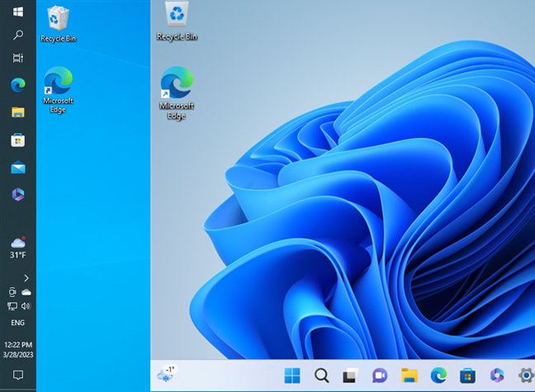Open the Windows 11 Start button
Viewport: 535px width, 392px height.
pyautogui.click(x=292, y=375)
